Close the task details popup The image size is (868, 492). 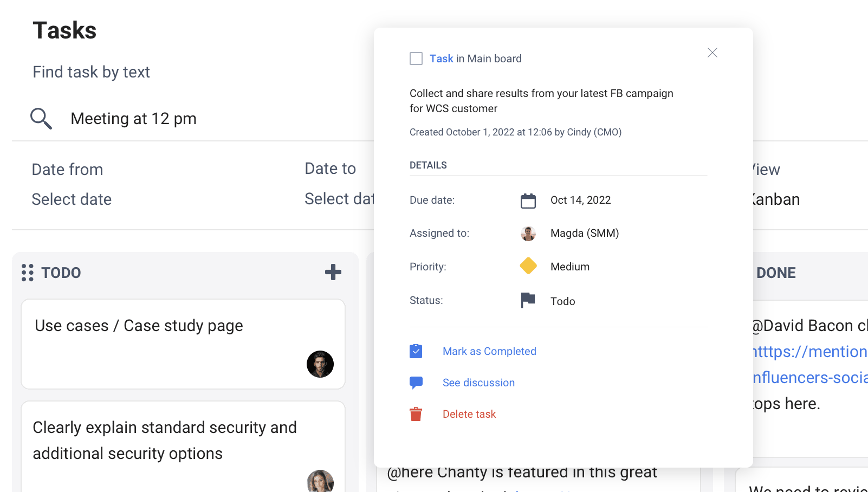click(712, 53)
